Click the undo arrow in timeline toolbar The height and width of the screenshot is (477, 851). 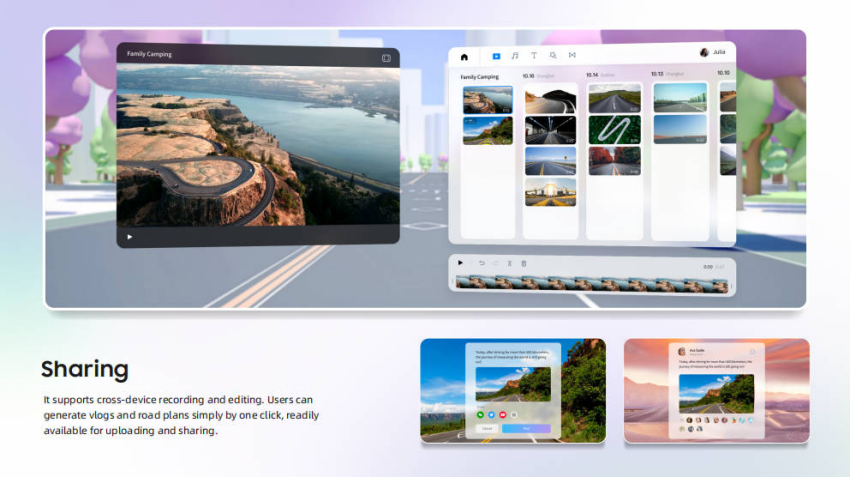(481, 263)
